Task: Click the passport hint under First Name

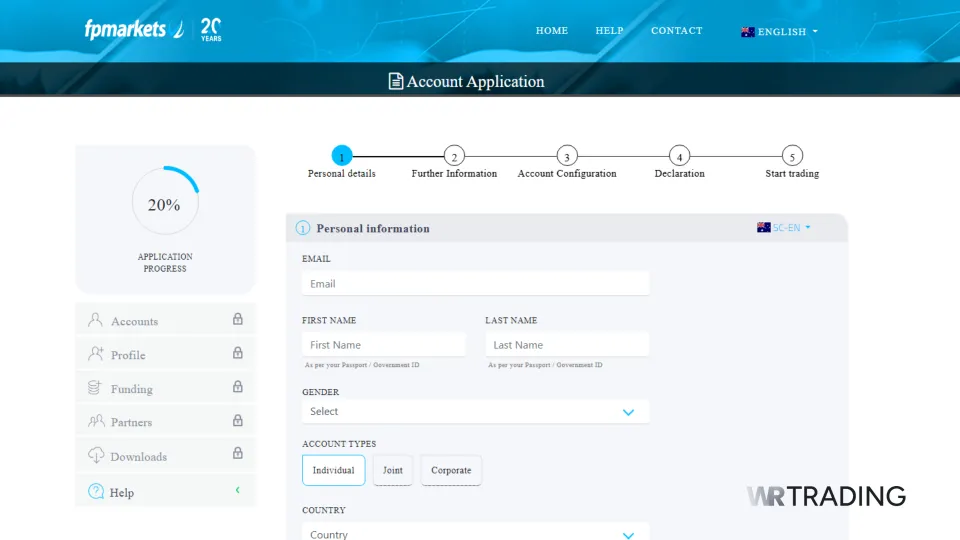Action: point(362,365)
